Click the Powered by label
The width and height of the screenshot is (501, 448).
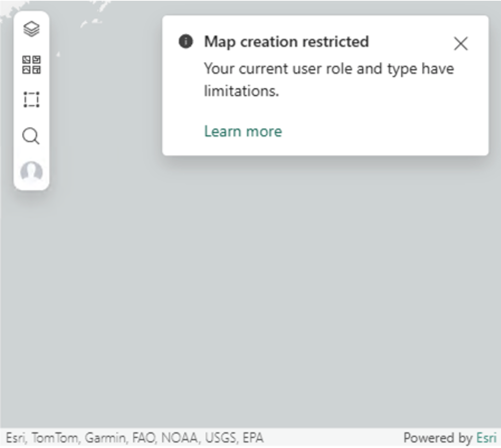pos(438,438)
